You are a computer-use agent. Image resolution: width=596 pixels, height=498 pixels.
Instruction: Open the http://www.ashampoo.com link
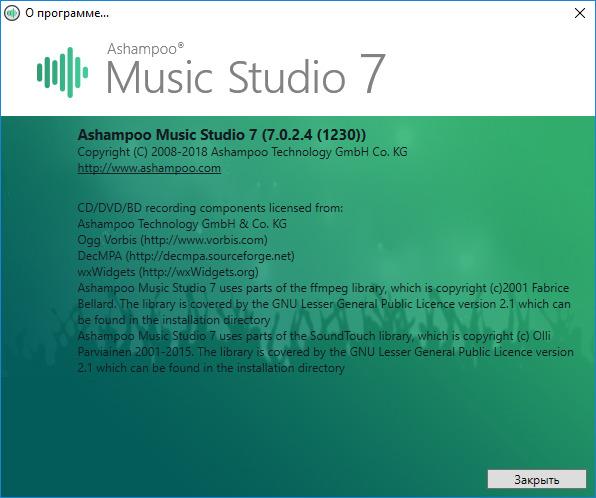click(149, 168)
